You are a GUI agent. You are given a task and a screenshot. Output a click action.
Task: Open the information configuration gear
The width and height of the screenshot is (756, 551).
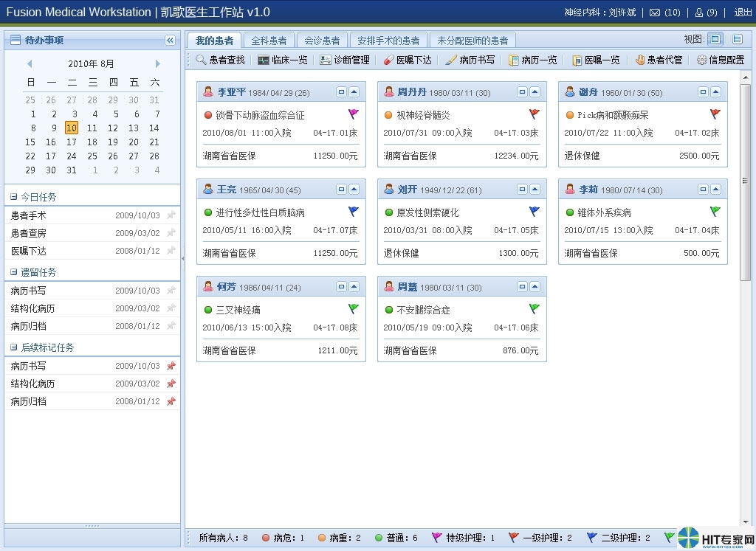coord(701,60)
